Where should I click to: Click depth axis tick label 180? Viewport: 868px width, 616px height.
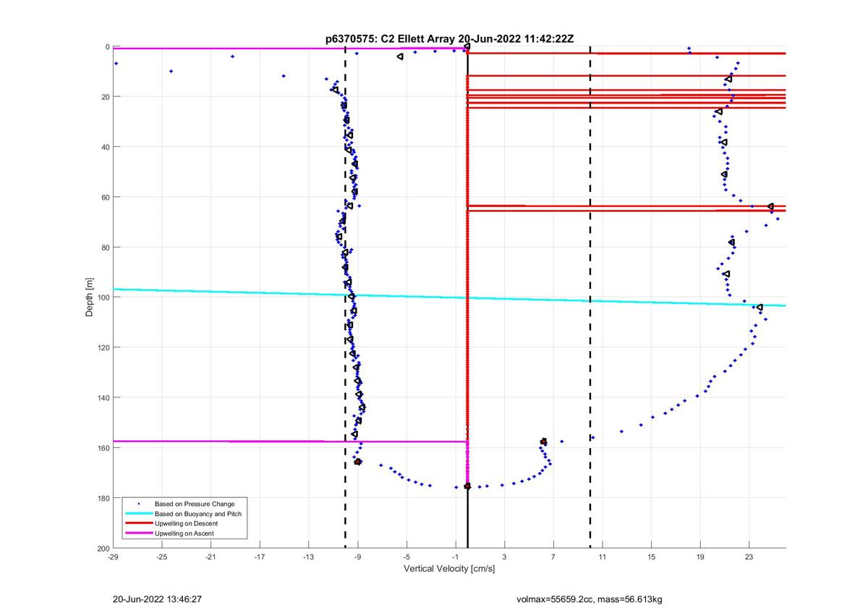(x=103, y=498)
